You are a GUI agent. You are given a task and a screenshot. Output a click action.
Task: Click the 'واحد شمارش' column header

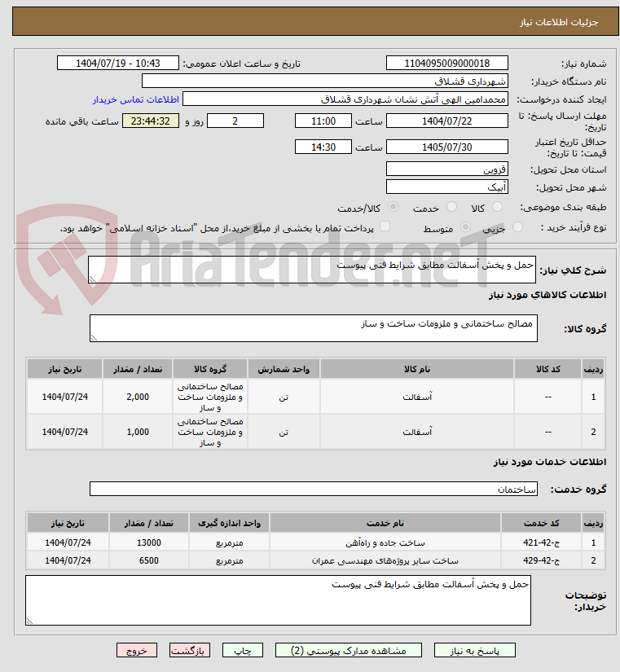(x=284, y=369)
